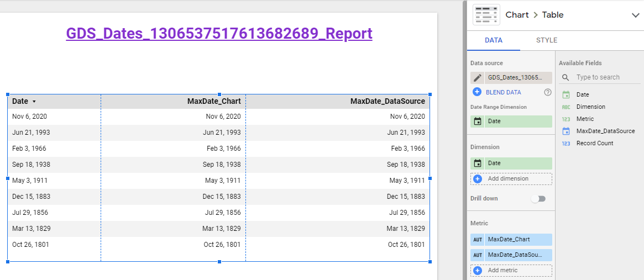
Task: Click the Add dimension box
Action: (511, 179)
